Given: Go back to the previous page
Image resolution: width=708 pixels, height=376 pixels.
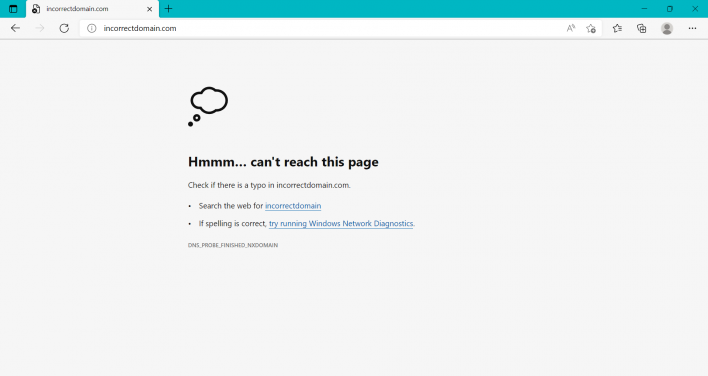Looking at the screenshot, I should (15, 28).
